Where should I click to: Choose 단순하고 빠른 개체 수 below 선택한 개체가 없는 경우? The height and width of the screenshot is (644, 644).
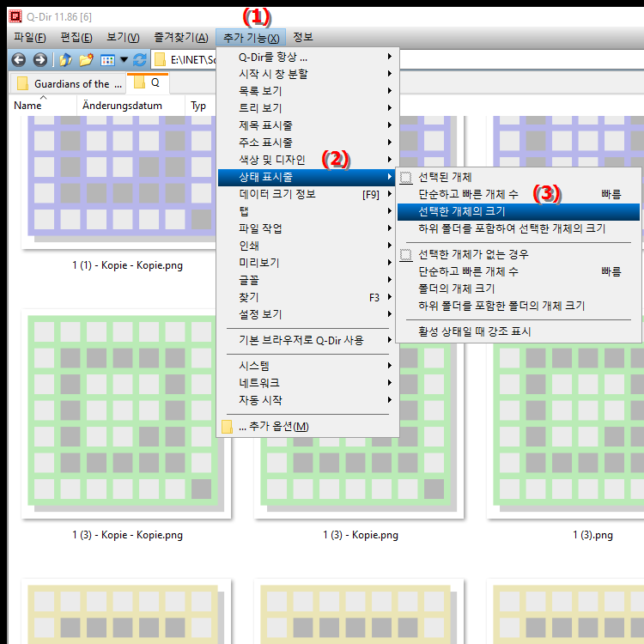[519, 272]
